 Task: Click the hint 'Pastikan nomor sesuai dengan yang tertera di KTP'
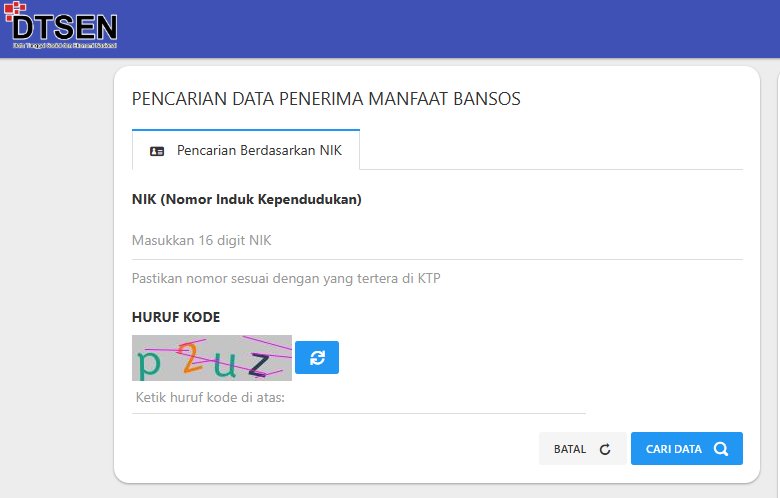click(x=286, y=278)
